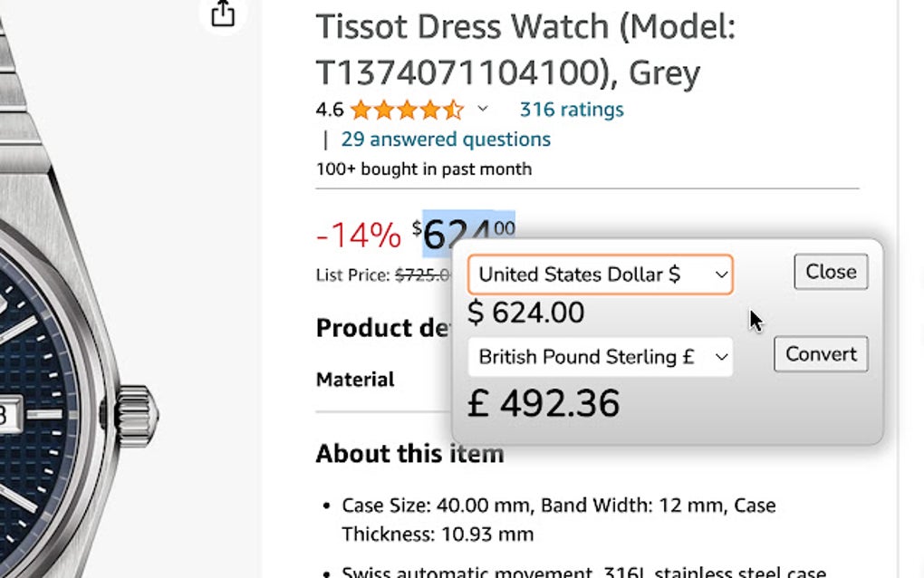This screenshot has height=578, width=924.
Task: Click the struck-through List Price amount
Action: [422, 275]
